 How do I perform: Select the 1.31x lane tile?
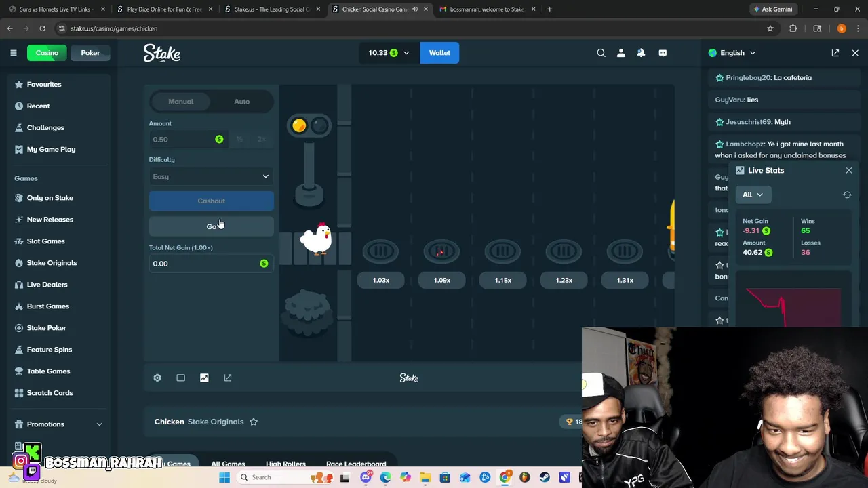tap(625, 280)
